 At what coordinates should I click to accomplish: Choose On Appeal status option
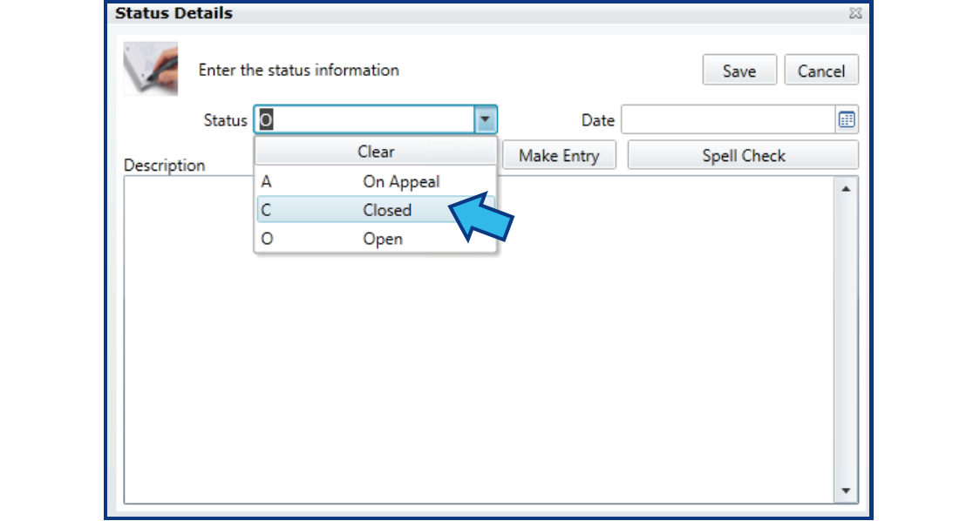(x=375, y=181)
